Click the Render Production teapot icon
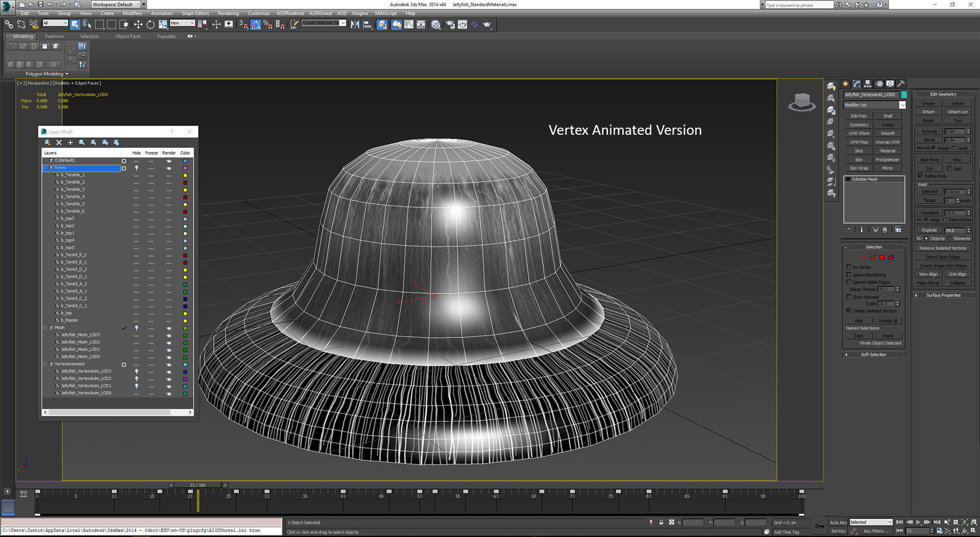This screenshot has height=537, width=980. coord(487,24)
